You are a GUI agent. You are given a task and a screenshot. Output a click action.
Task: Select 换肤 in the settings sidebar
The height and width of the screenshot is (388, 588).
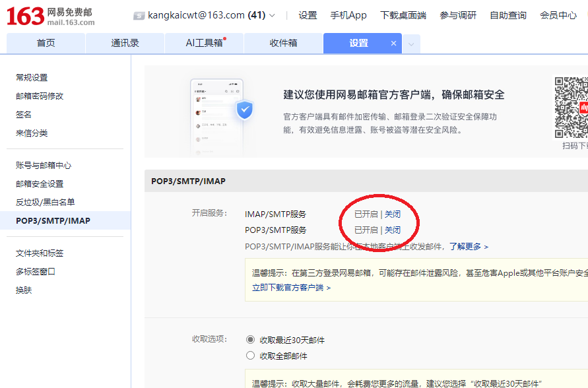tap(24, 290)
